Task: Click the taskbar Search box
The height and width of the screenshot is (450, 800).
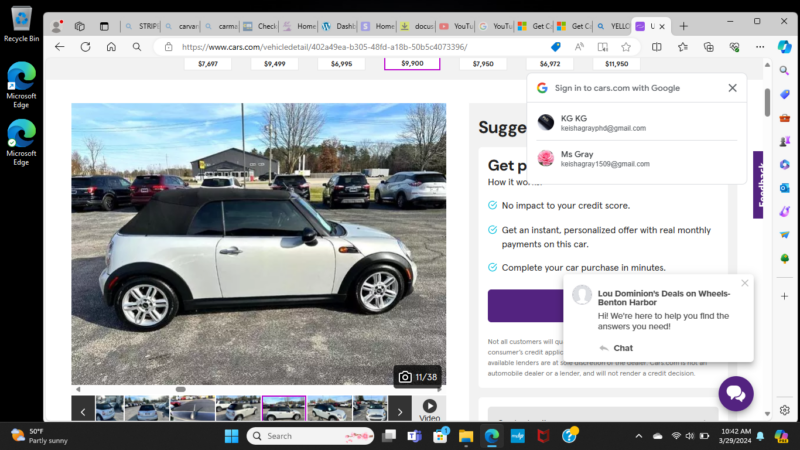Action: (310, 436)
